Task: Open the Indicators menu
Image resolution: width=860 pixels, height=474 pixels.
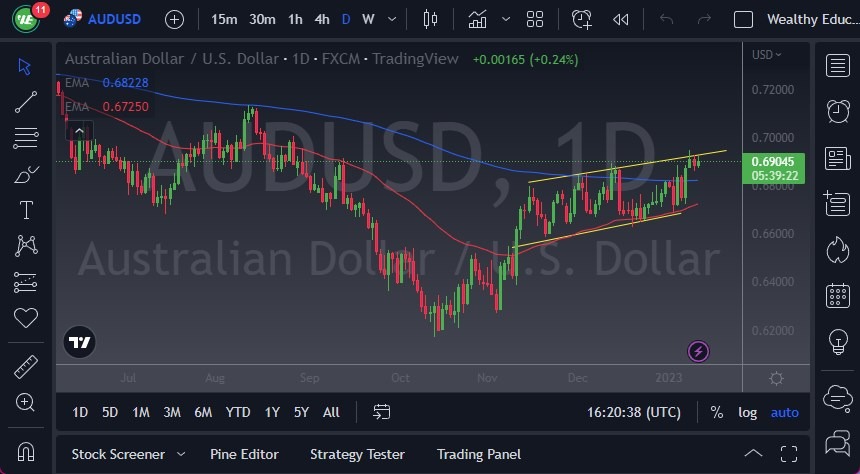Action: pos(477,19)
